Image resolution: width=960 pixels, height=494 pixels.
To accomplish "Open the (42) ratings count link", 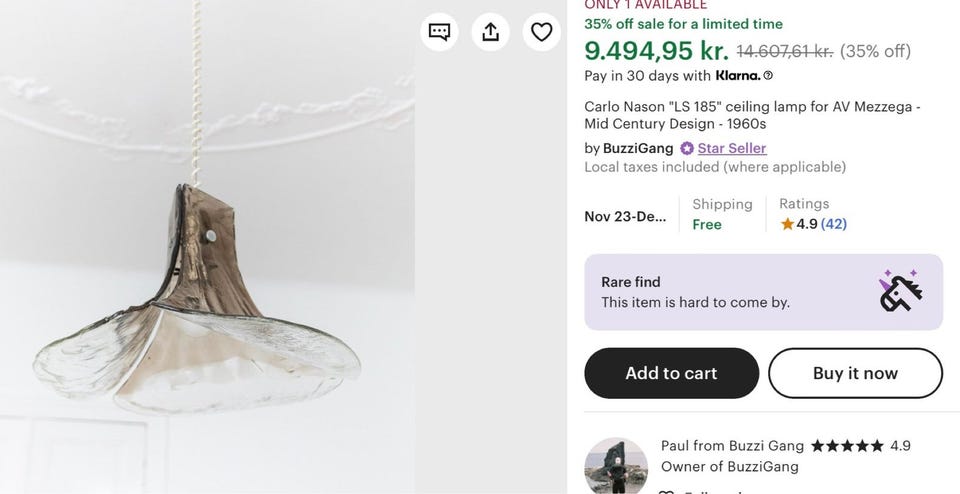I will pyautogui.click(x=834, y=224).
